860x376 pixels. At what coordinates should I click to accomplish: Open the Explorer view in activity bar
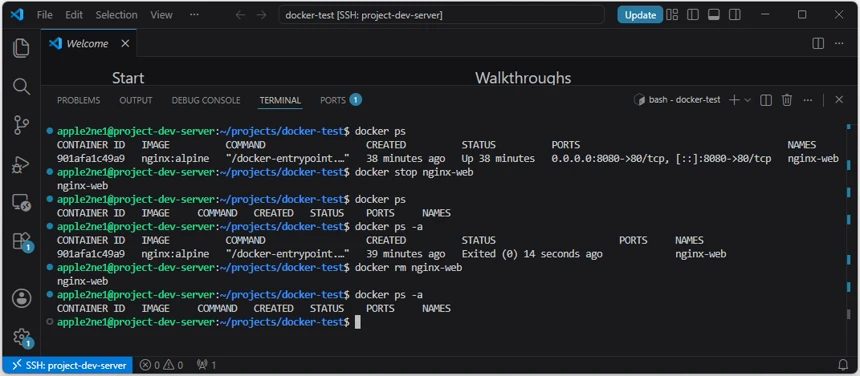point(21,48)
